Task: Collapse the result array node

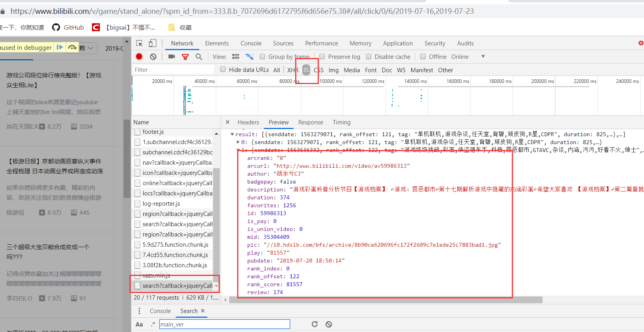Action: (x=232, y=134)
